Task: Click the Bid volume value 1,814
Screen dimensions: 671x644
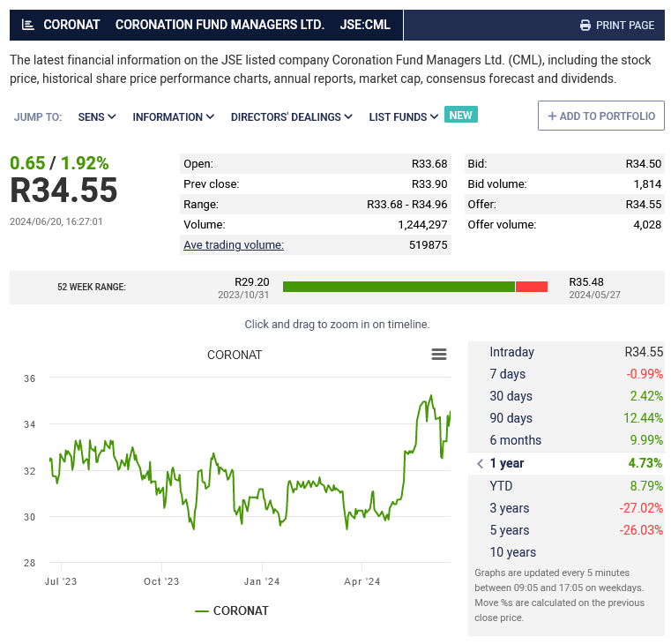Action: [x=647, y=184]
